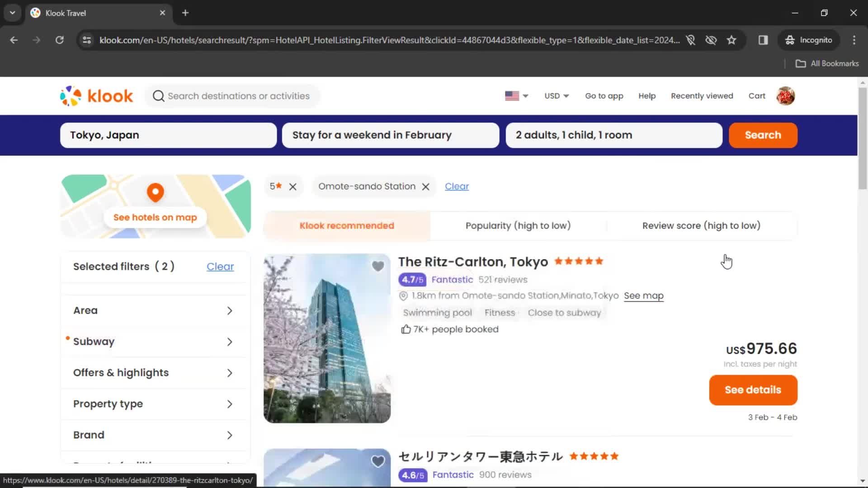
Task: Open Recently viewed
Action: 702,96
